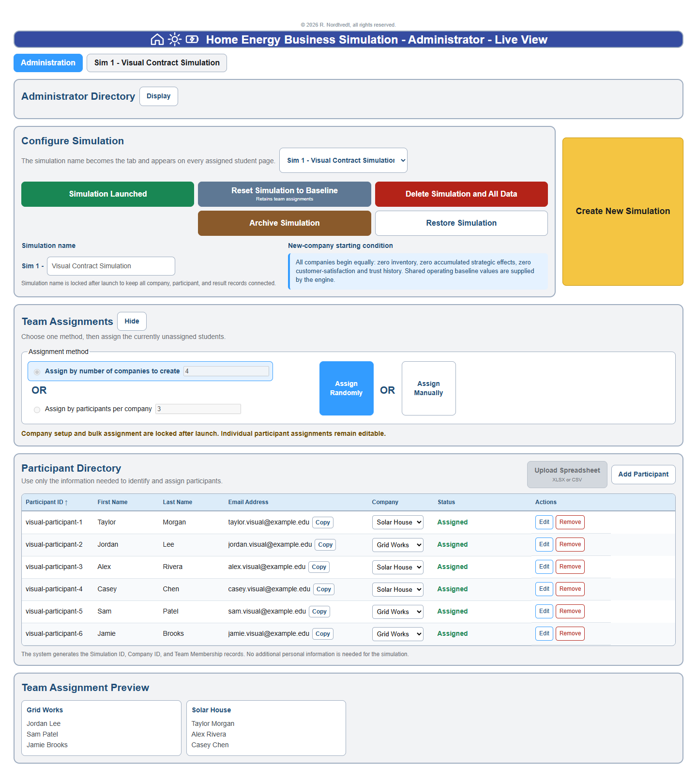
Task: Sort by Participant ID column header
Action: (46, 502)
